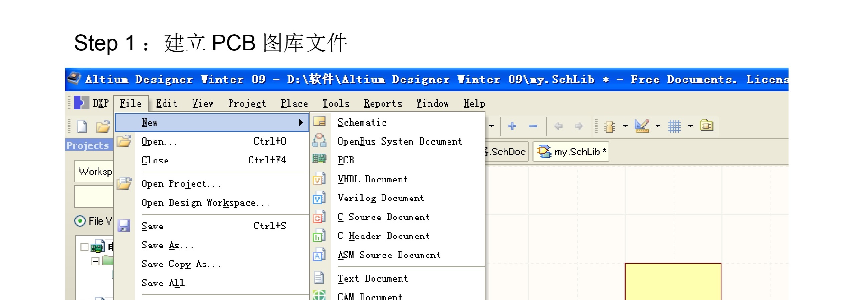The height and width of the screenshot is (300, 868).
Task: Click the Schematic document icon in submenu
Action: point(319,121)
